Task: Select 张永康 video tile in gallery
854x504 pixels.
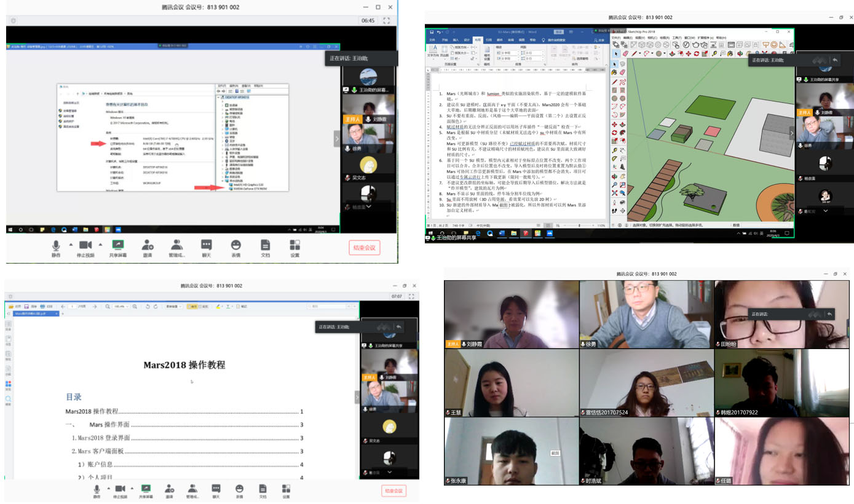Action: [512, 451]
